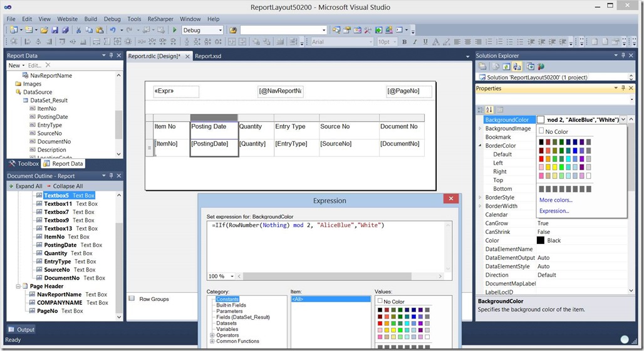Open the Arial font name dropdown

(x=371, y=42)
